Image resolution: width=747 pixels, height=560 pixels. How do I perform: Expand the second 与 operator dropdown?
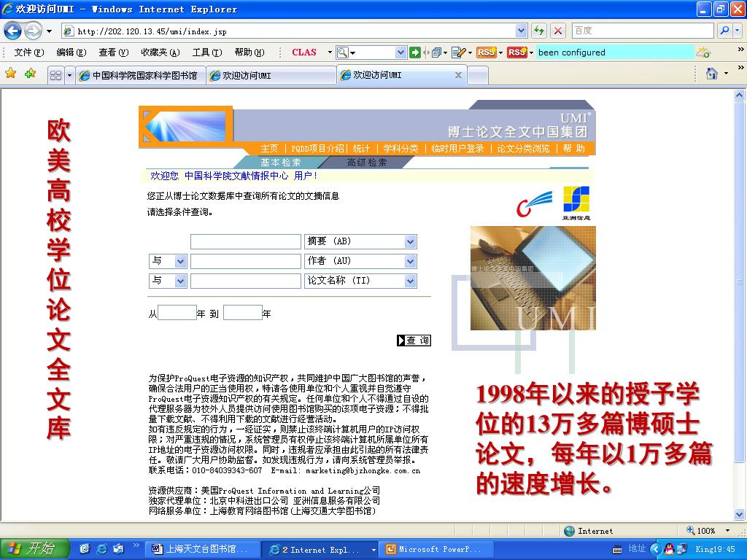pyautogui.click(x=180, y=281)
